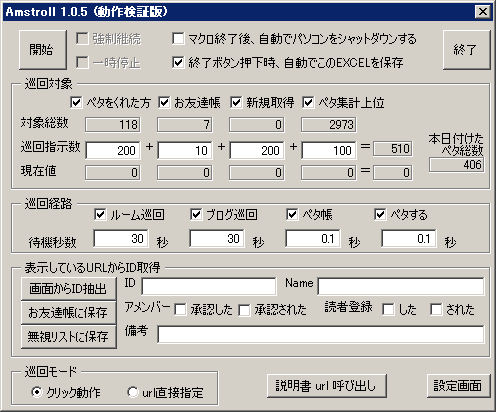
Task: Uncheck the ペタ集計上位 checkbox
Action: pos(308,102)
